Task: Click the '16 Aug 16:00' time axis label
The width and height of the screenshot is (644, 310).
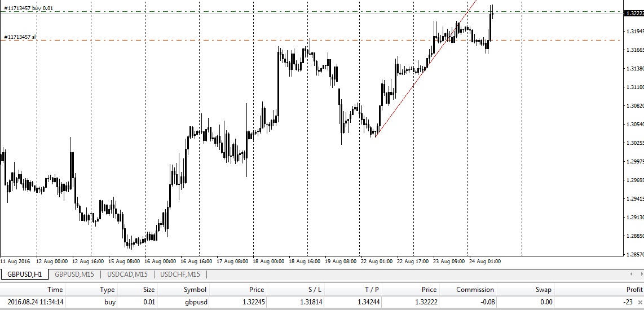Action: click(196, 261)
